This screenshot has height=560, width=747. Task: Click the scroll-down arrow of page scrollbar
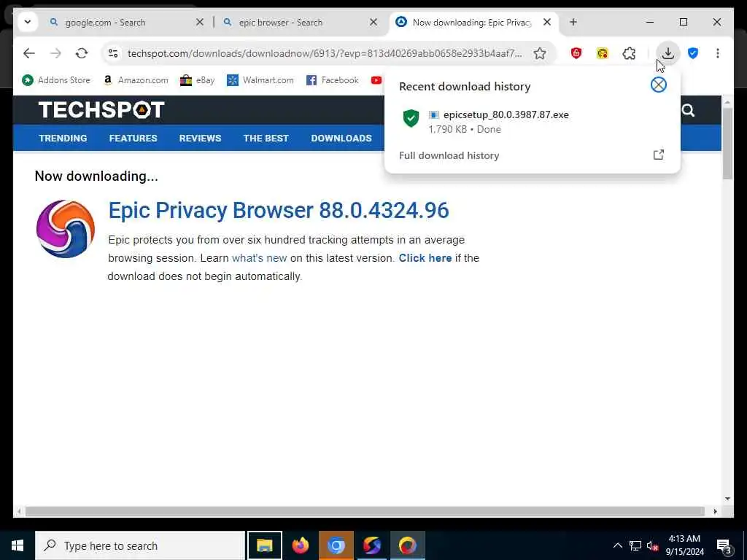point(727,499)
